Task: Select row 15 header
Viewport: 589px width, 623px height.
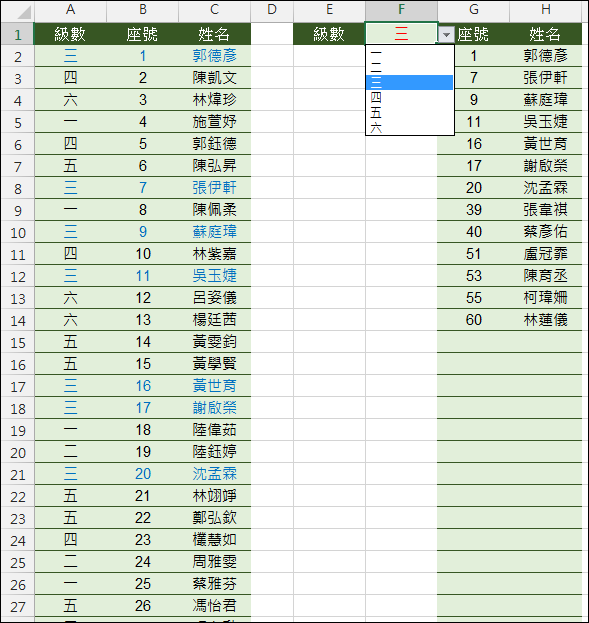Action: coord(18,342)
